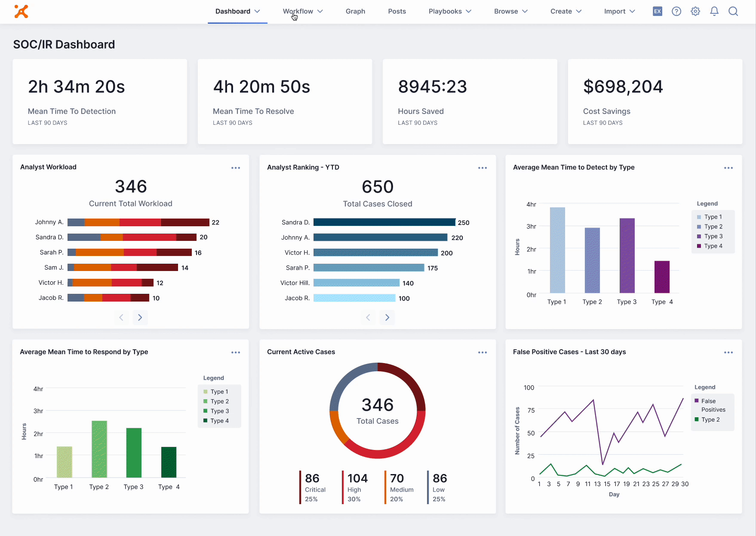Toggle Type 1 in Detect chart legend
The width and height of the screenshot is (756, 536).
(710, 217)
